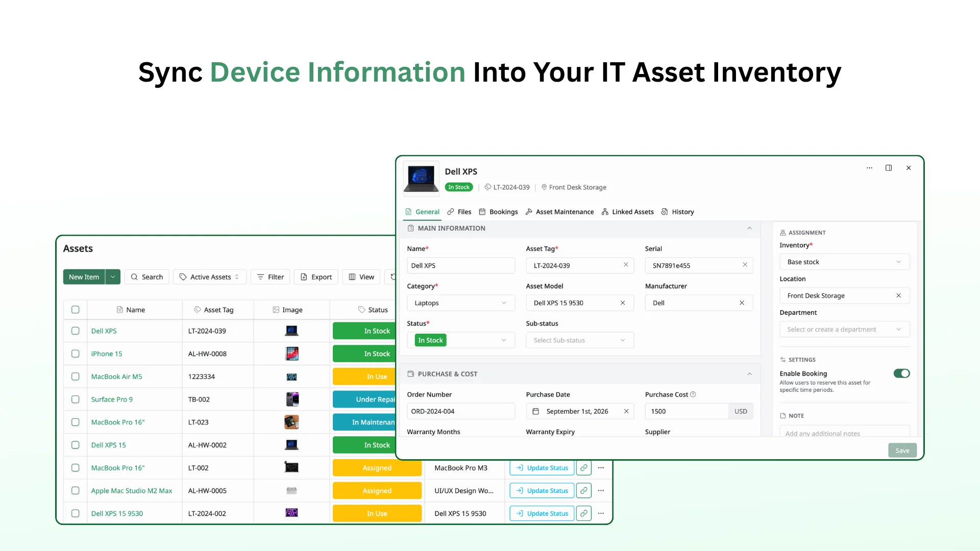Click the Purchase Cost help icon
The height and width of the screenshot is (551, 980).
pyautogui.click(x=693, y=394)
